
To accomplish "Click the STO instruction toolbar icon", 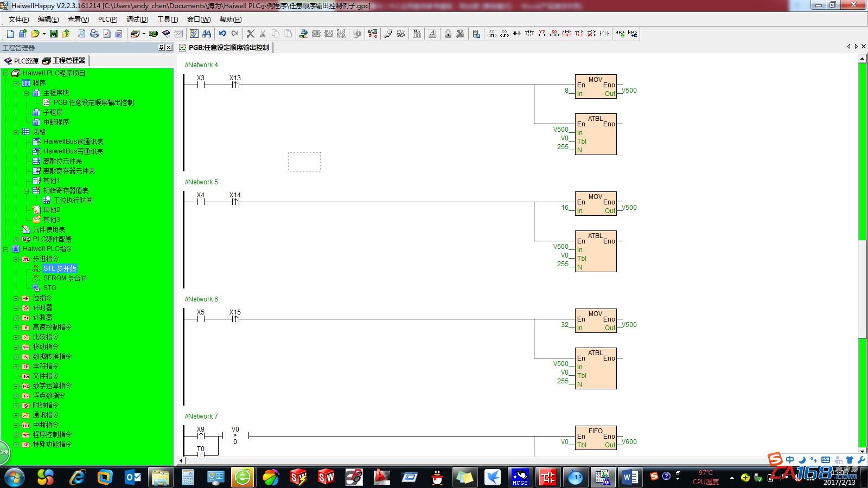I will point(554,34).
